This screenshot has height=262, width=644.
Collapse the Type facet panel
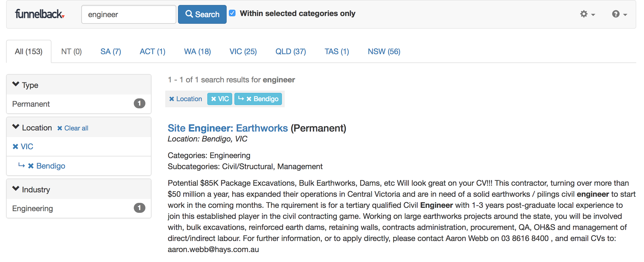(x=16, y=84)
